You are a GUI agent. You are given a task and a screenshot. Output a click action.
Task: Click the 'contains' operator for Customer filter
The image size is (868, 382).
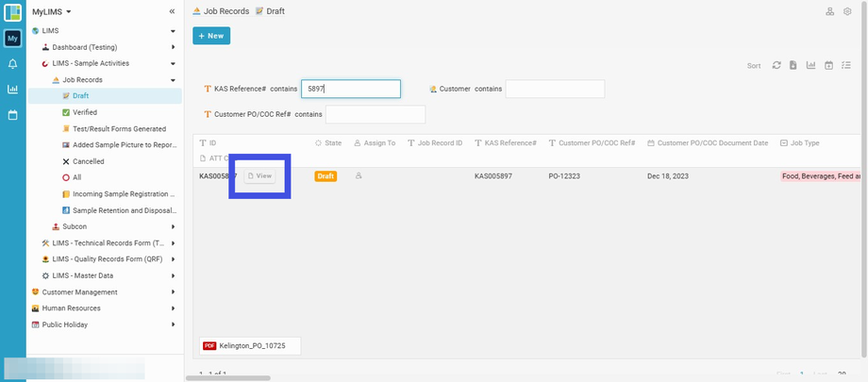489,89
